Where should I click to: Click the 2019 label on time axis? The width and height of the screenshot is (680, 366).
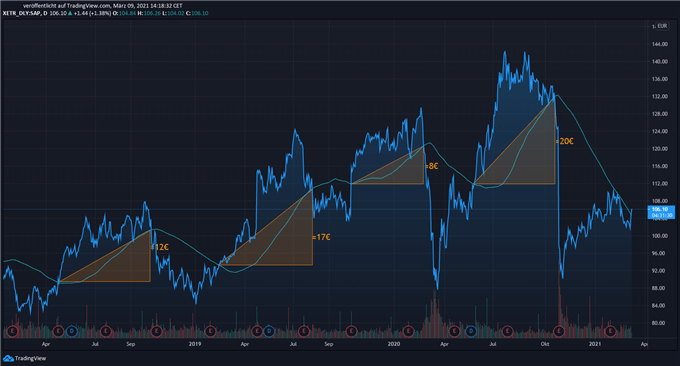tap(195, 344)
